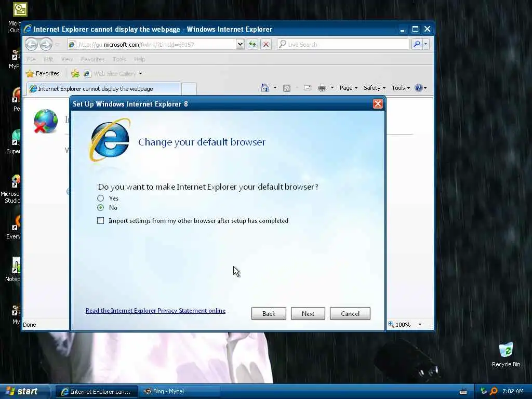Open the Favorites menu in menu bar
Viewport: 532px width, 399px height.
click(x=92, y=59)
